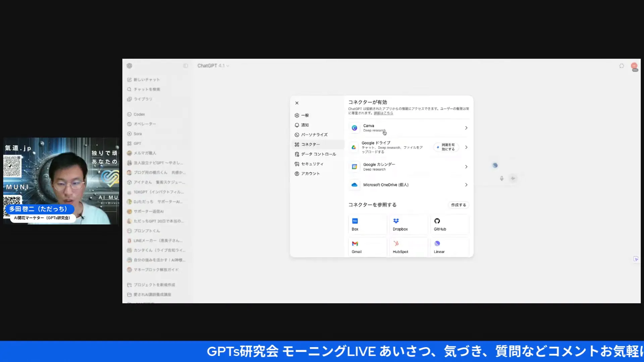
Task: Open the 通知 notifications tab
Action: tap(318, 125)
